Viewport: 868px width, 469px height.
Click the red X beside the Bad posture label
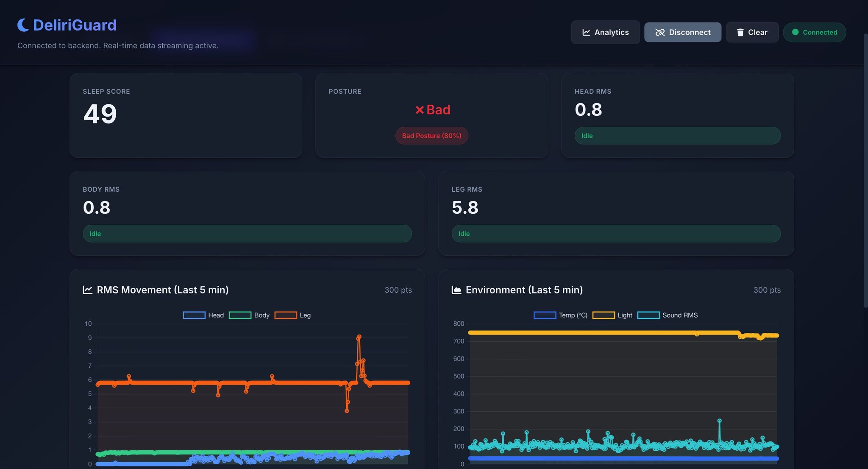pos(419,109)
